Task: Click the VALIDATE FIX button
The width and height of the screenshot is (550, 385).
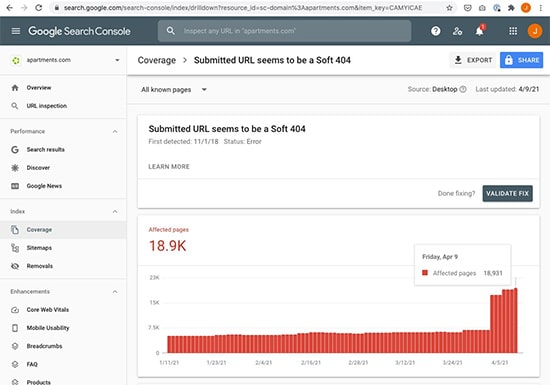Action: coord(507,193)
